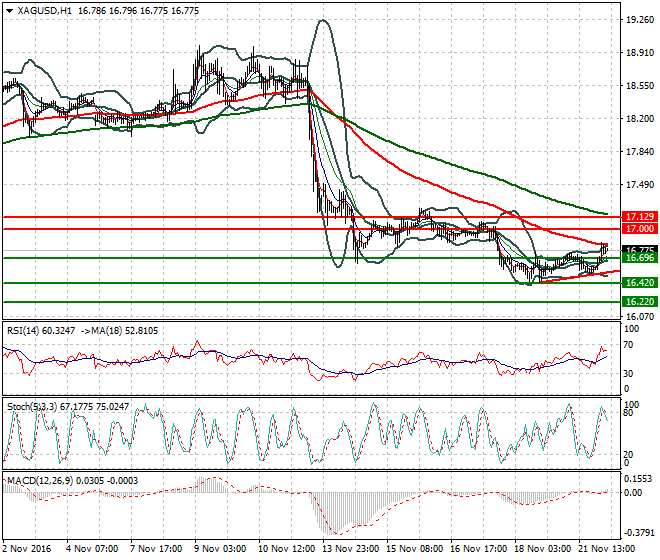This screenshot has width=660, height=560.
Task: Select the 17.840 price axis value
Action: (640, 152)
